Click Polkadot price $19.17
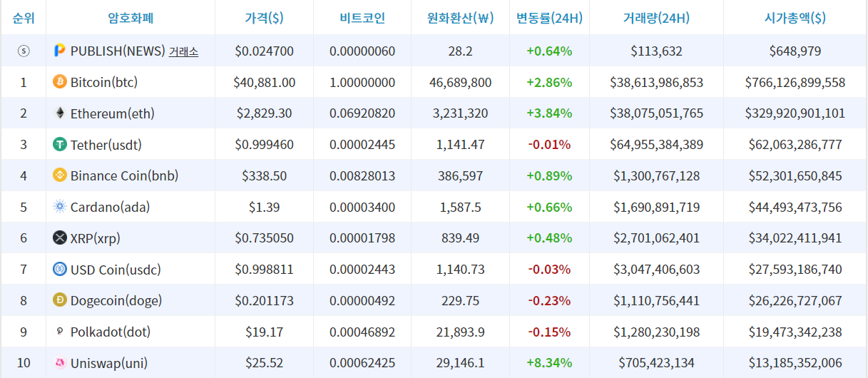This screenshot has height=378, width=868. [265, 332]
